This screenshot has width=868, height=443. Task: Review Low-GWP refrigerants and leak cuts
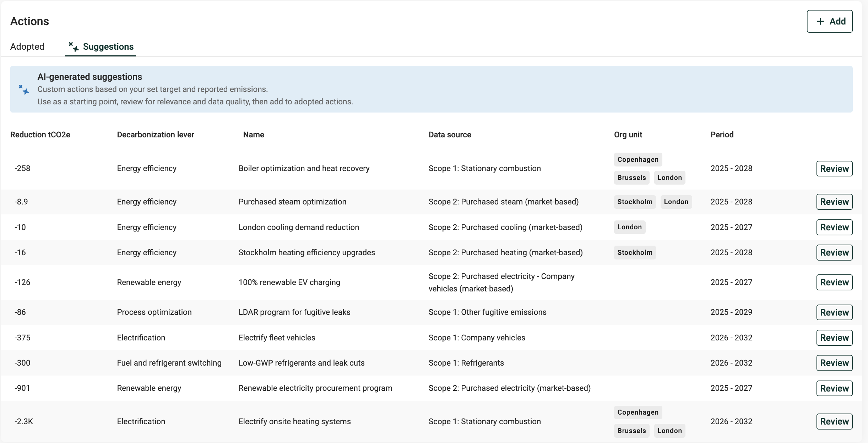834,363
